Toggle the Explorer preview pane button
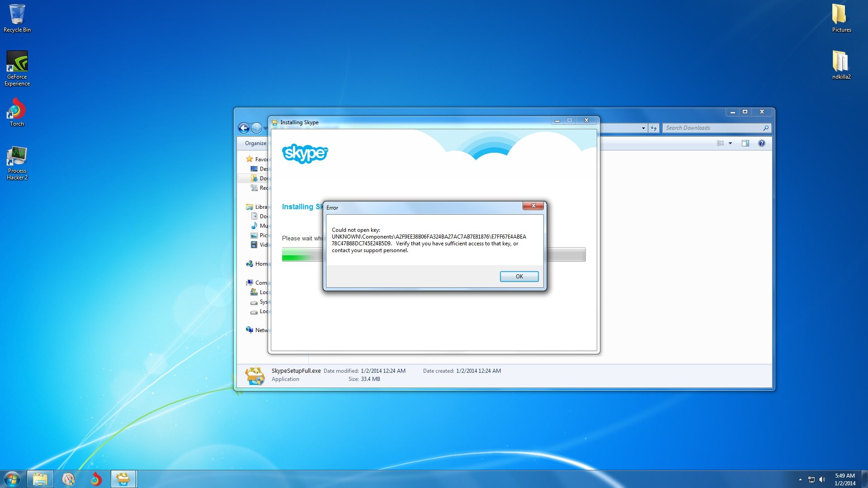 (745, 143)
